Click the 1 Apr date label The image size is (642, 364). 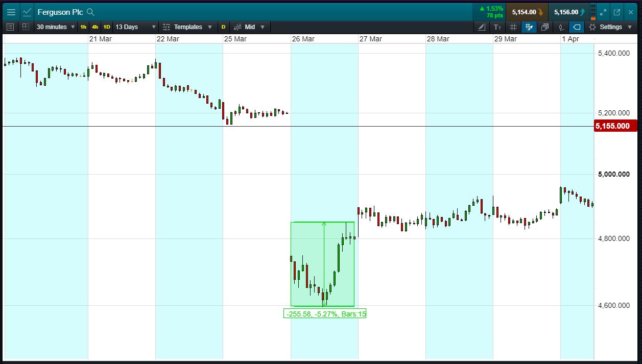click(570, 39)
